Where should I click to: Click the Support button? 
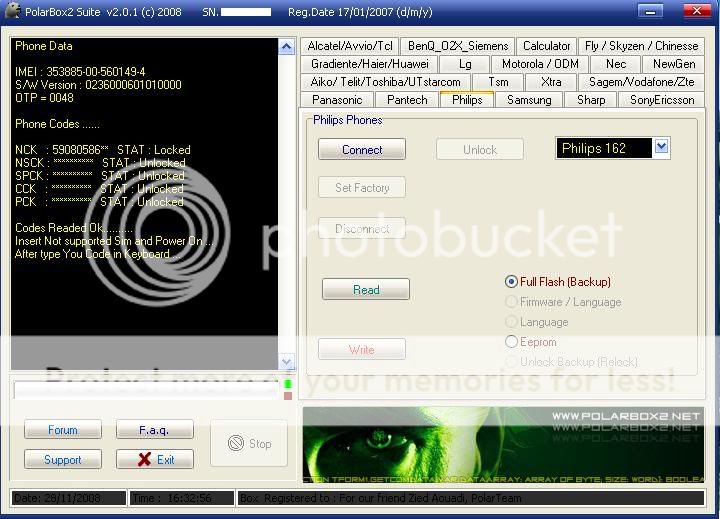tap(63, 459)
